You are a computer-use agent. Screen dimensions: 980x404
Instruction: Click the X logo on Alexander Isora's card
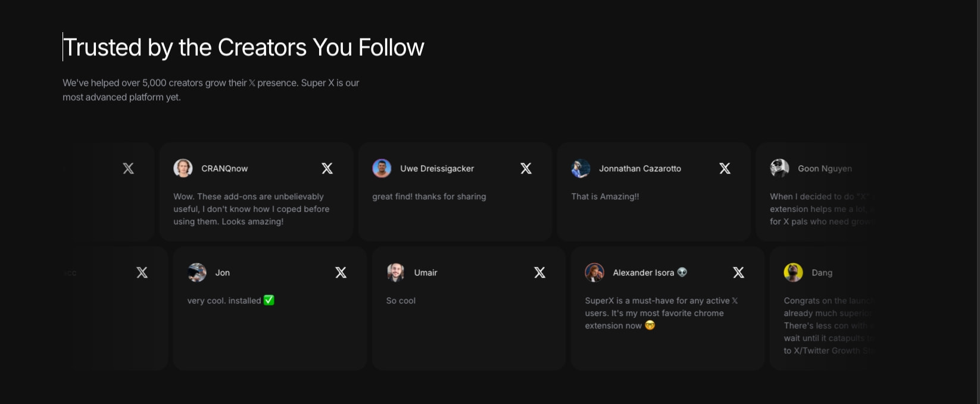[x=739, y=273]
